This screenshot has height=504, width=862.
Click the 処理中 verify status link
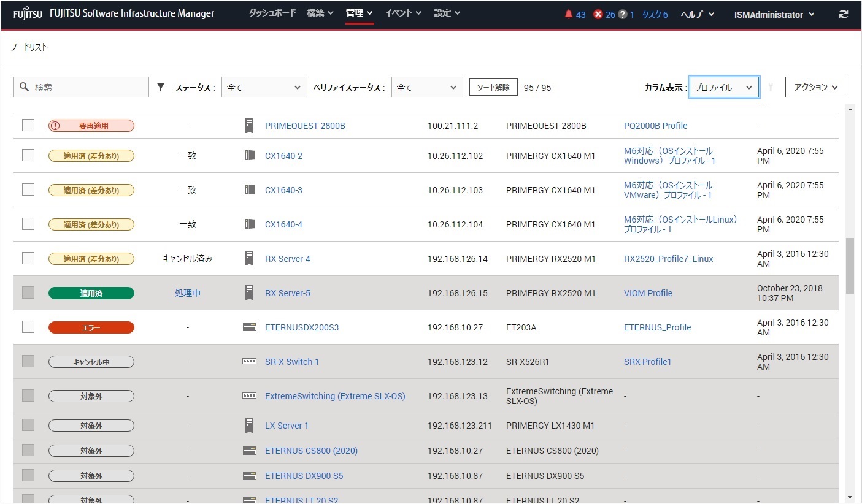pyautogui.click(x=188, y=293)
